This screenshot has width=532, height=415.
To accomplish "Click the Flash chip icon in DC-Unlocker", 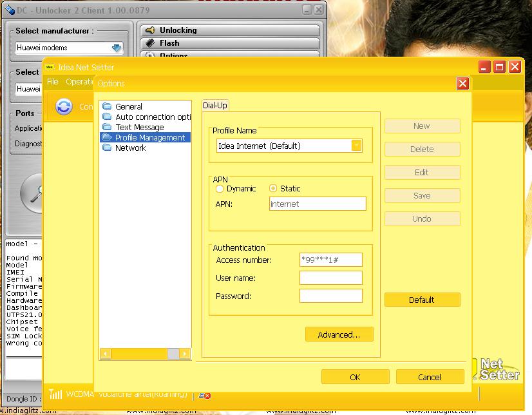I will coord(150,43).
